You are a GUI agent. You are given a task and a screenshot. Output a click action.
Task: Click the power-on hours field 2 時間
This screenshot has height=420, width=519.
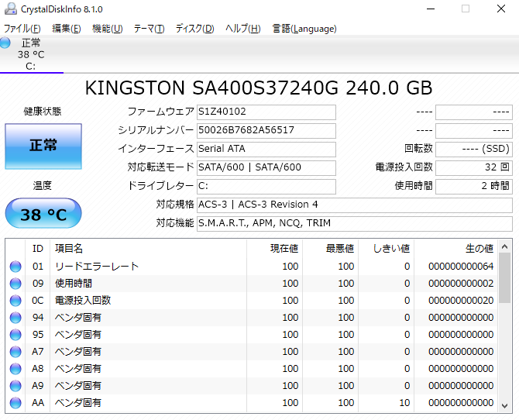(474, 186)
